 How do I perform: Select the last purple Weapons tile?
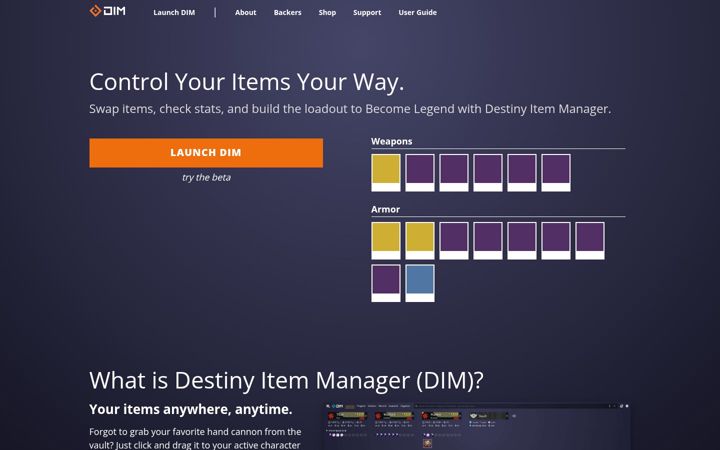coord(556,173)
